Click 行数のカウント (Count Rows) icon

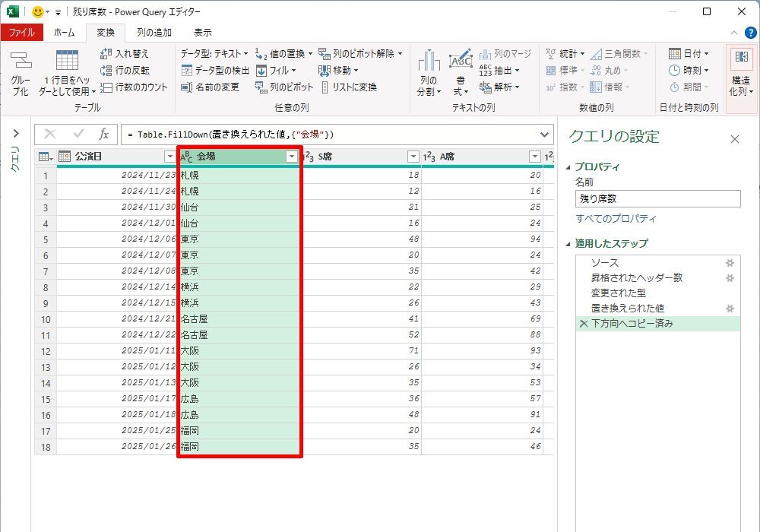[x=107, y=87]
